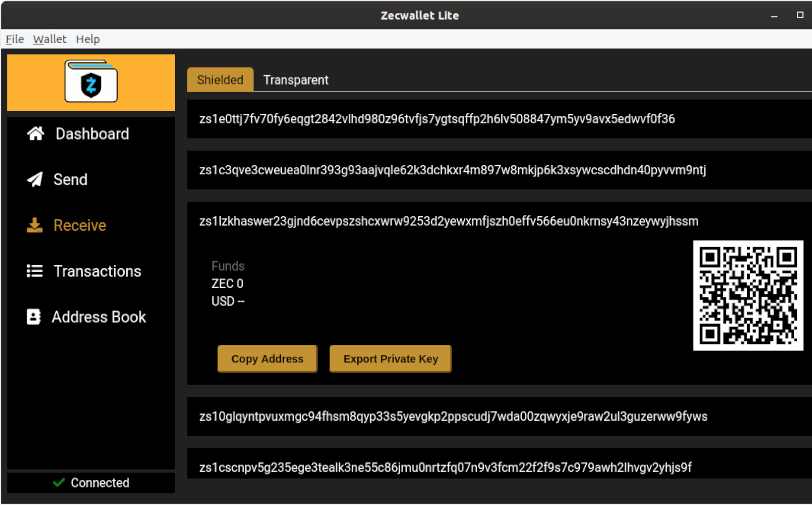Viewport: 812px width, 505px height.
Task: Switch to the Transparent tab
Action: tap(296, 80)
